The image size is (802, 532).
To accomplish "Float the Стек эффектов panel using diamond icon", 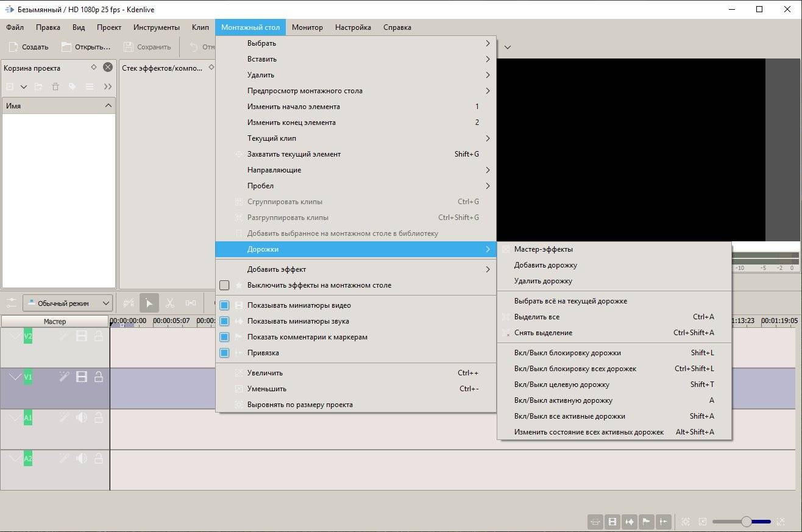I will pyautogui.click(x=211, y=67).
